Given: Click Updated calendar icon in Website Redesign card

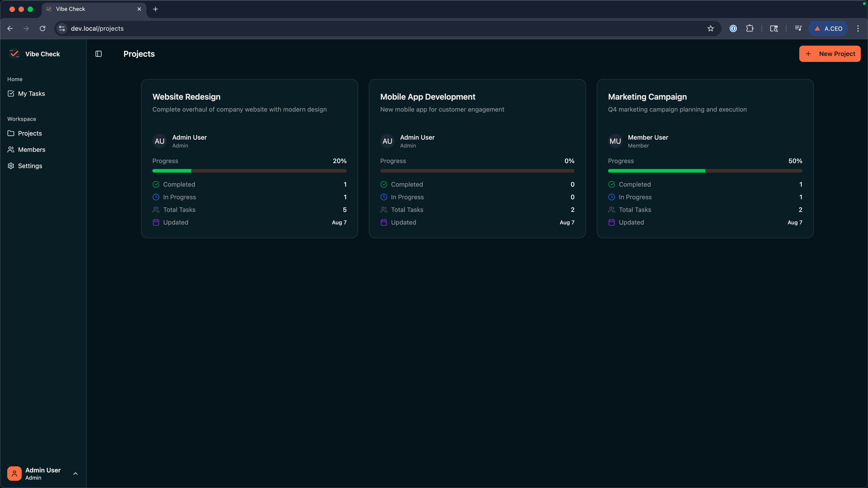Looking at the screenshot, I should point(156,222).
